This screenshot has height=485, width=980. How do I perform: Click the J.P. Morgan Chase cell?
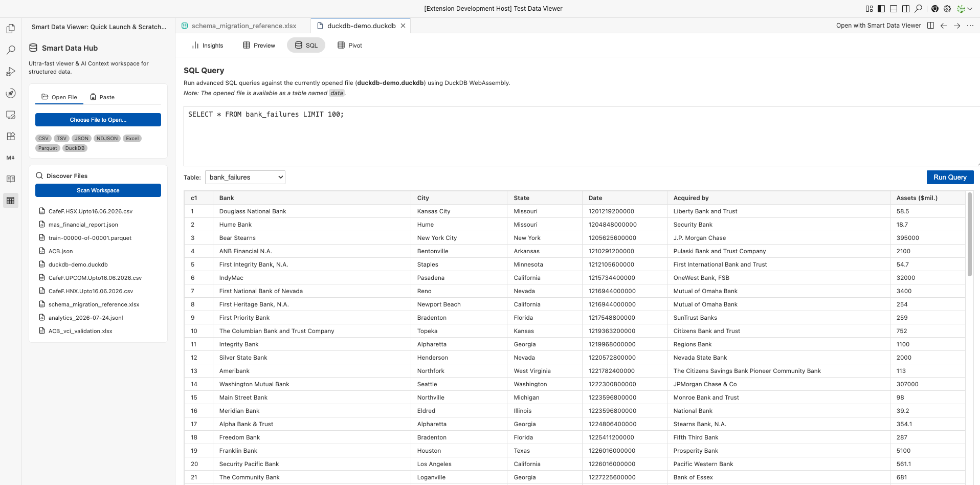tap(778, 238)
